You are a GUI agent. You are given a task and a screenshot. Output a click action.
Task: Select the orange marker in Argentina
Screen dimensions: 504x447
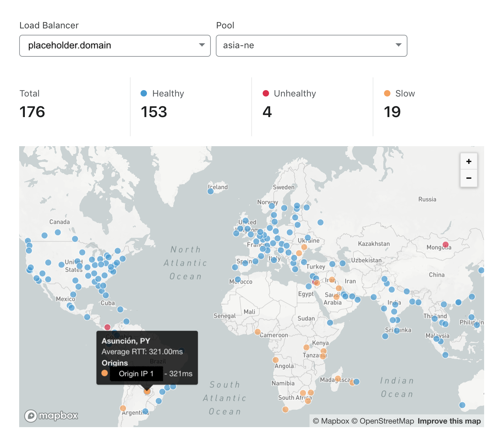coord(123,408)
